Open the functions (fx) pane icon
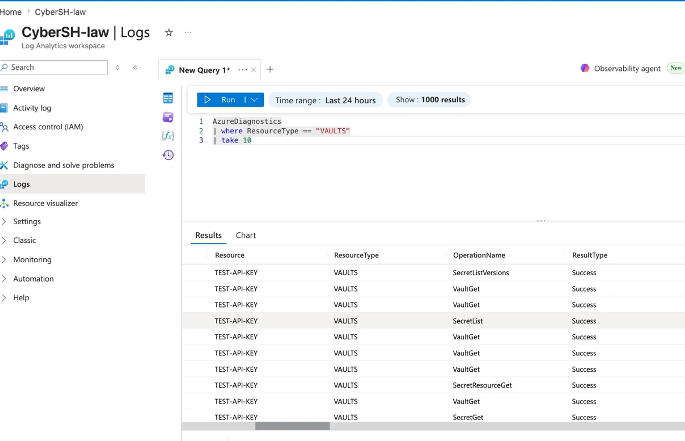This screenshot has height=441, width=685. pyautogui.click(x=168, y=136)
